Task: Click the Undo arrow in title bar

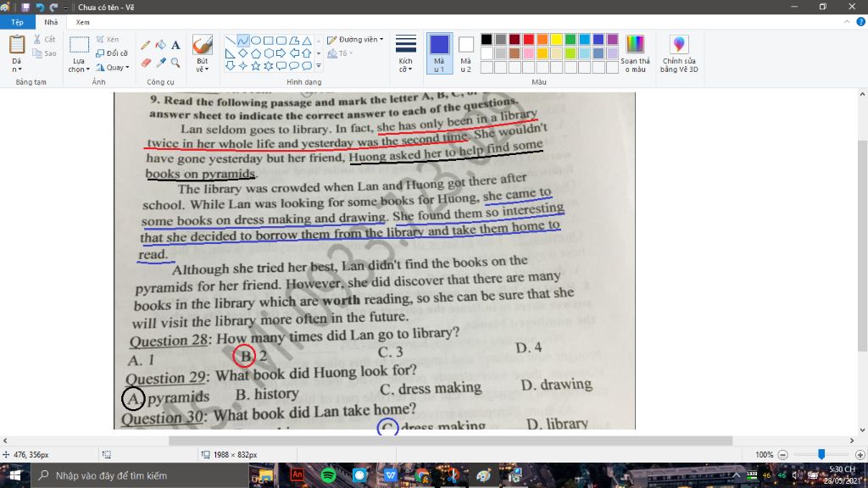Action: pos(40,7)
